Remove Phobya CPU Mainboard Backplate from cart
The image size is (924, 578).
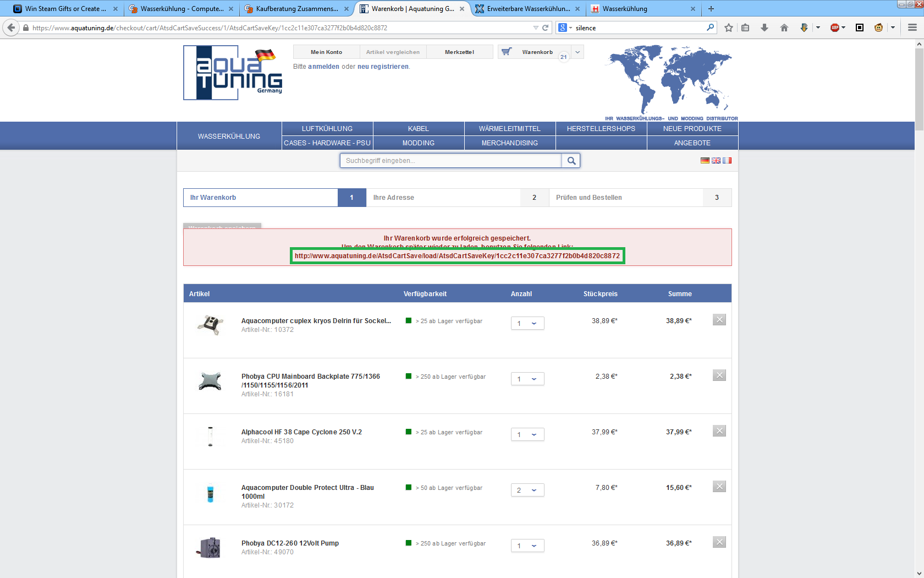click(x=719, y=375)
